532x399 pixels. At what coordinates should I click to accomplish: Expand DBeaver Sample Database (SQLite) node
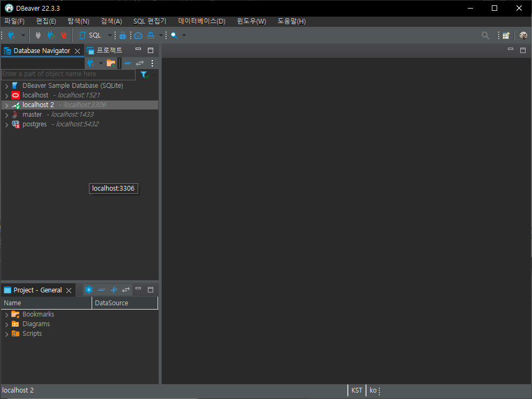coord(6,86)
